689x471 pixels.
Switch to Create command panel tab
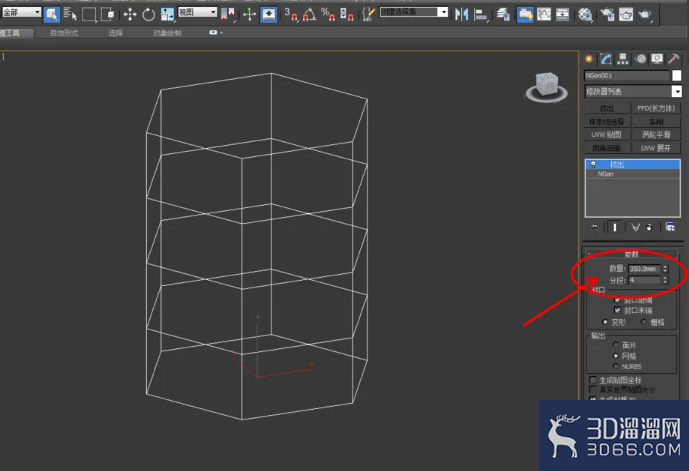coord(589,59)
